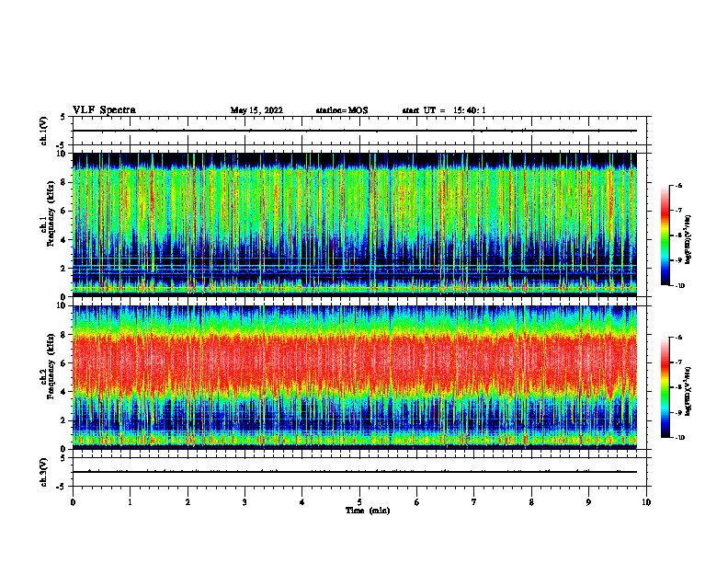Click the ch.1 voltage waveform trace

[354, 131]
